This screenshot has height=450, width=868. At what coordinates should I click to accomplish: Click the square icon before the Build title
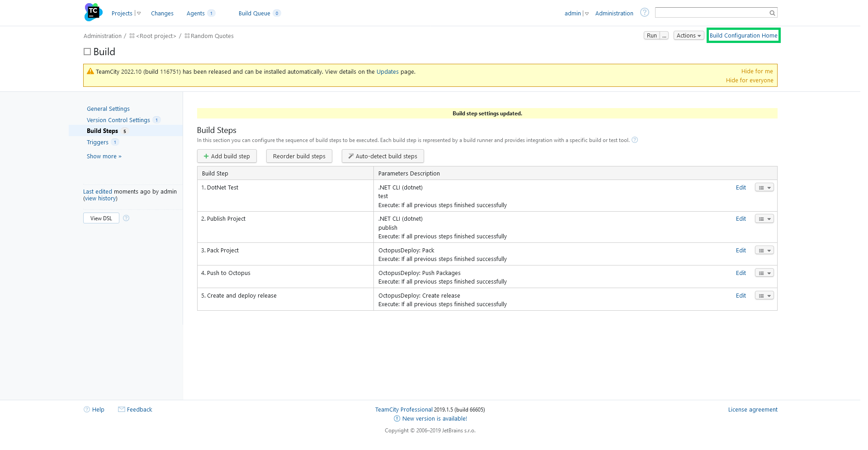coord(87,52)
